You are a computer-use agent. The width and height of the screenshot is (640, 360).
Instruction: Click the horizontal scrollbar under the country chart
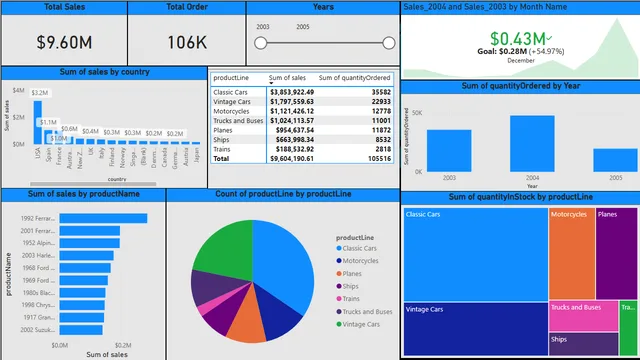[93, 184]
